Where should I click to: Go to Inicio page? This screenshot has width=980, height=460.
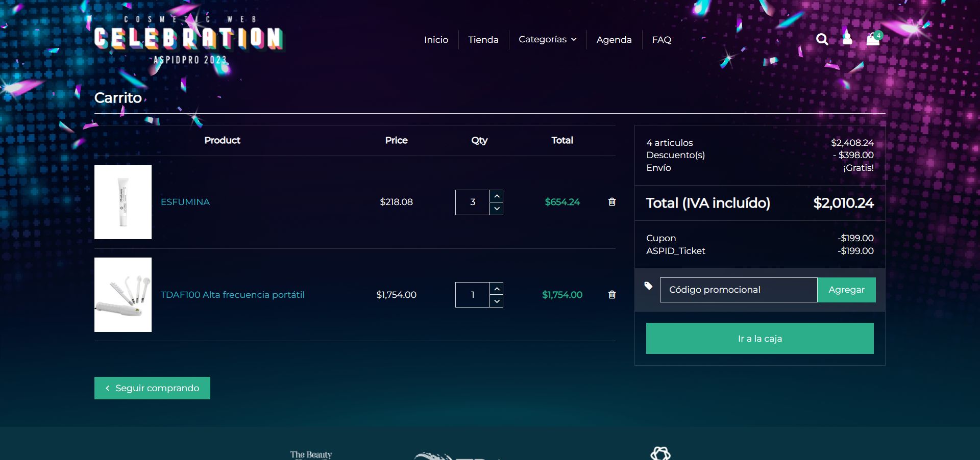(x=436, y=40)
